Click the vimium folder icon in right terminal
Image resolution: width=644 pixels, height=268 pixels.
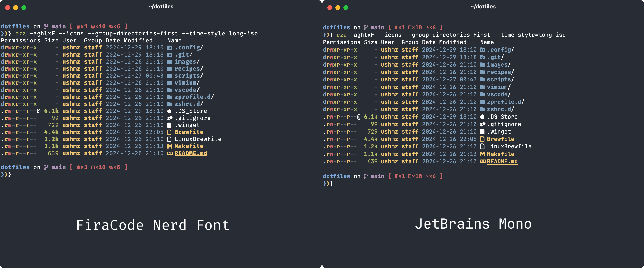pos(483,87)
